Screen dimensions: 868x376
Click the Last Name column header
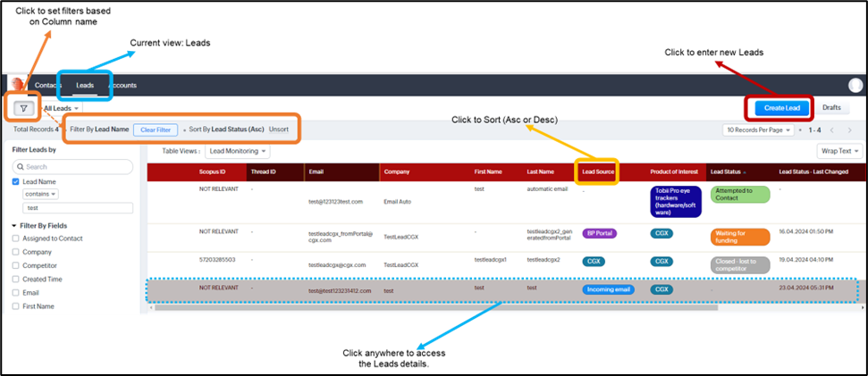coord(540,172)
